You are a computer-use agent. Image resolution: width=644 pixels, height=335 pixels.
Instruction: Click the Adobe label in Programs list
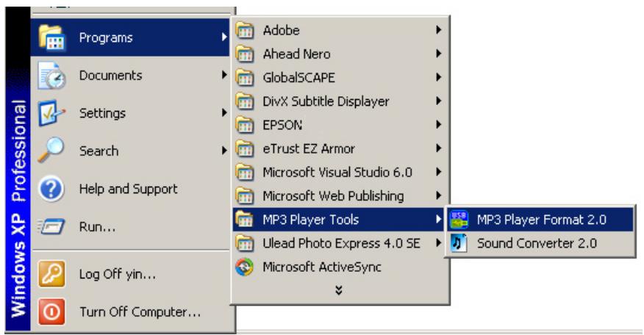[282, 30]
